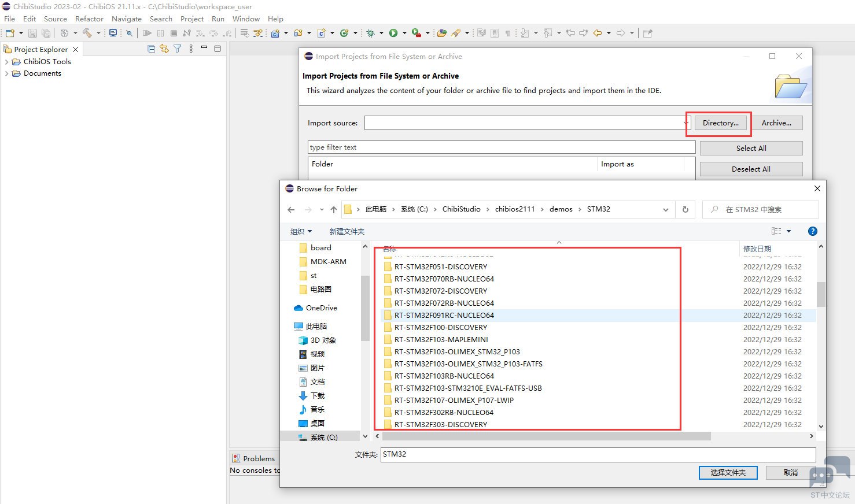This screenshot has width=855, height=504.
Task: Click the 在 STM32 中搜索 search box
Action: (x=761, y=210)
